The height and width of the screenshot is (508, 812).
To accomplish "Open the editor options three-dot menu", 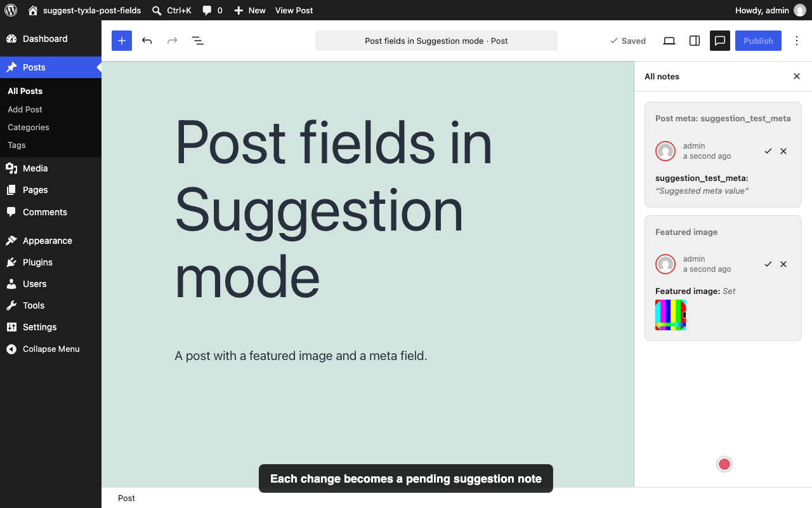I will 797,41.
